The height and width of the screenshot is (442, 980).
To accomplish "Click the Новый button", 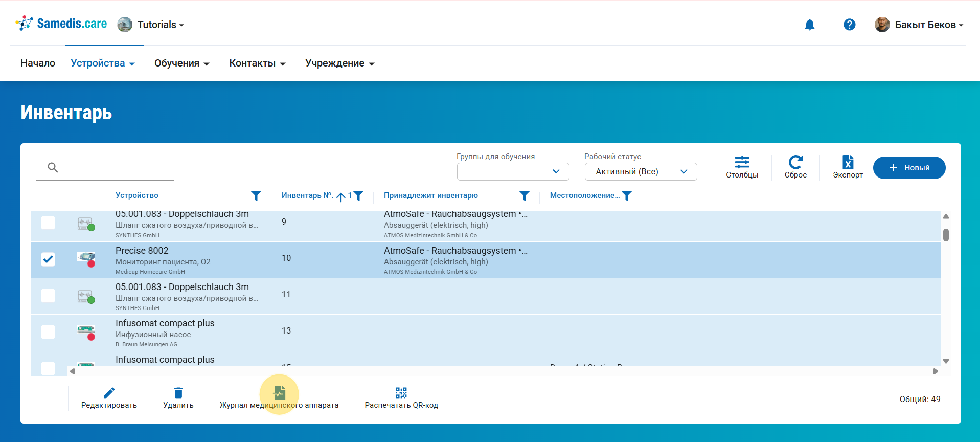I will coord(909,168).
